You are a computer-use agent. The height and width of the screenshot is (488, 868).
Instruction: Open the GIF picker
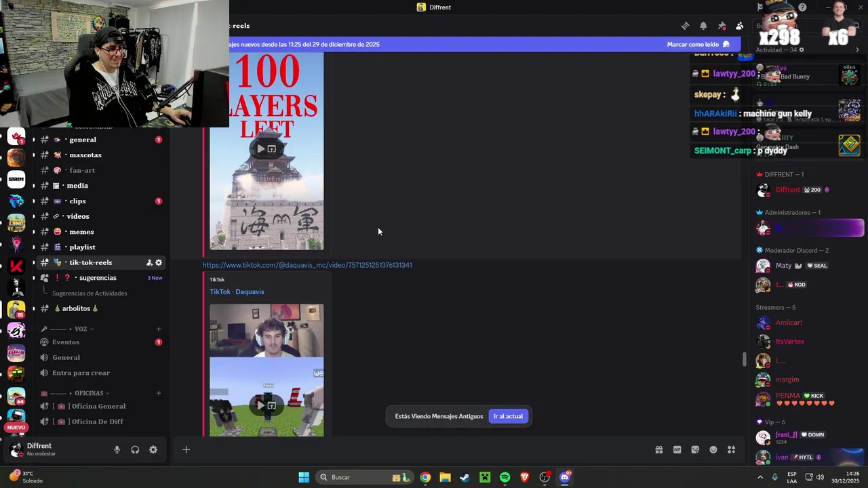(x=677, y=449)
